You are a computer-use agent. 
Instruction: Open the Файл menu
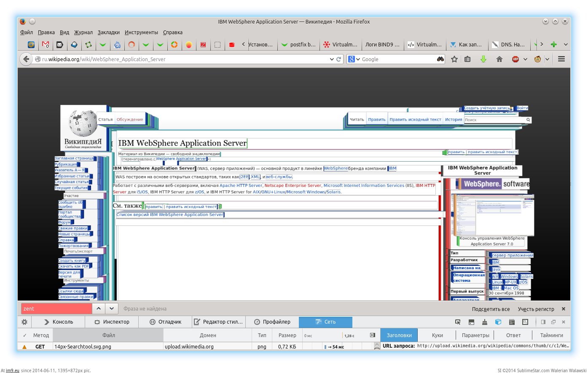[27, 32]
